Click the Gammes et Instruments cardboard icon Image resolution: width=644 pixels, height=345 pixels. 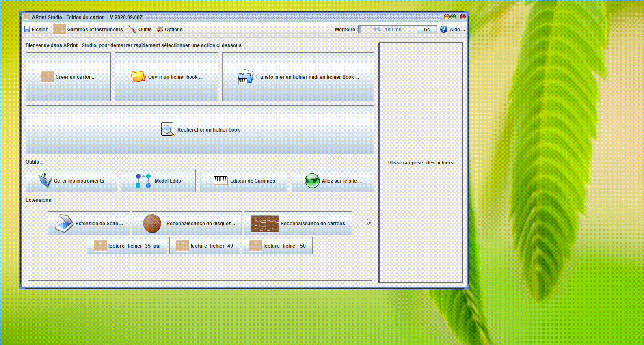pos(59,29)
